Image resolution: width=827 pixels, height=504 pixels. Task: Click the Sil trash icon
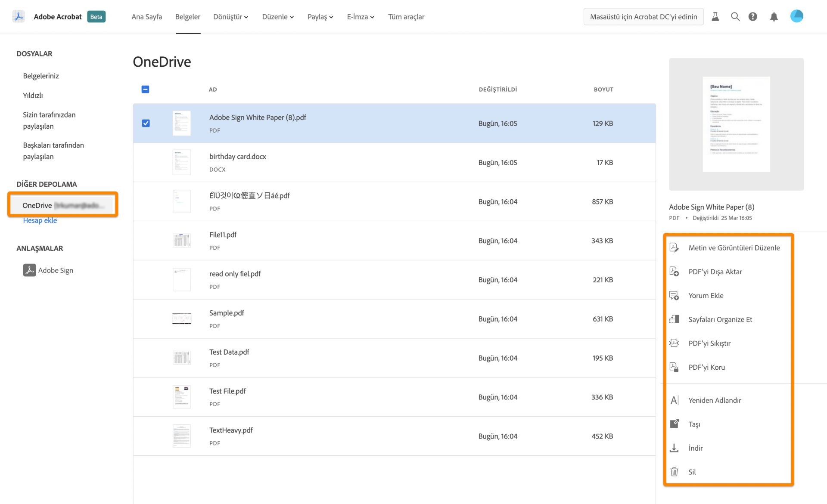[674, 472]
